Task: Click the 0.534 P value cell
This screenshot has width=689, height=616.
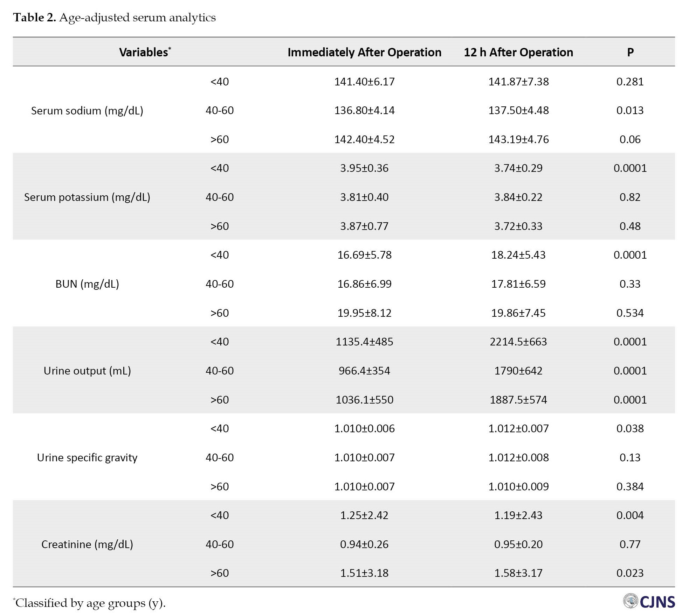Action: tap(630, 313)
